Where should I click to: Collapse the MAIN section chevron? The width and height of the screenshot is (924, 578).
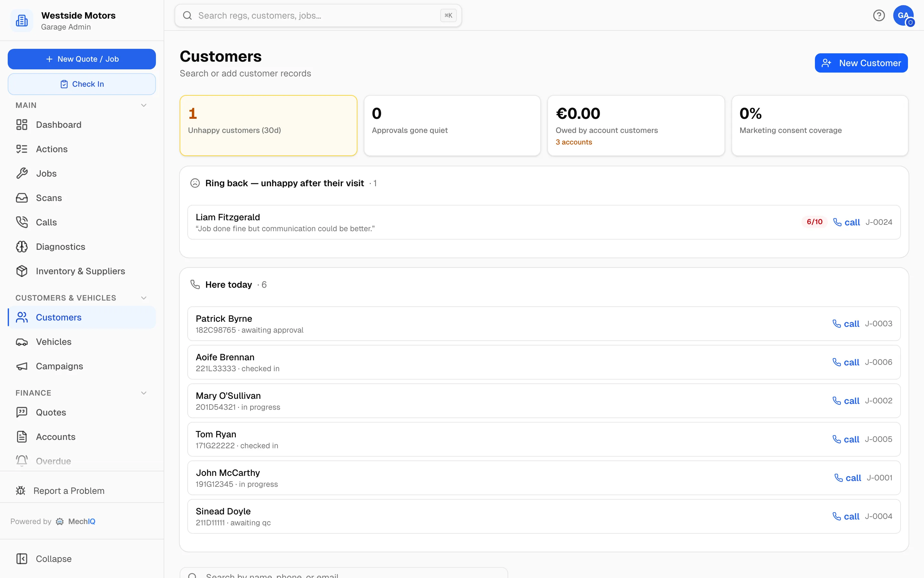(x=144, y=105)
